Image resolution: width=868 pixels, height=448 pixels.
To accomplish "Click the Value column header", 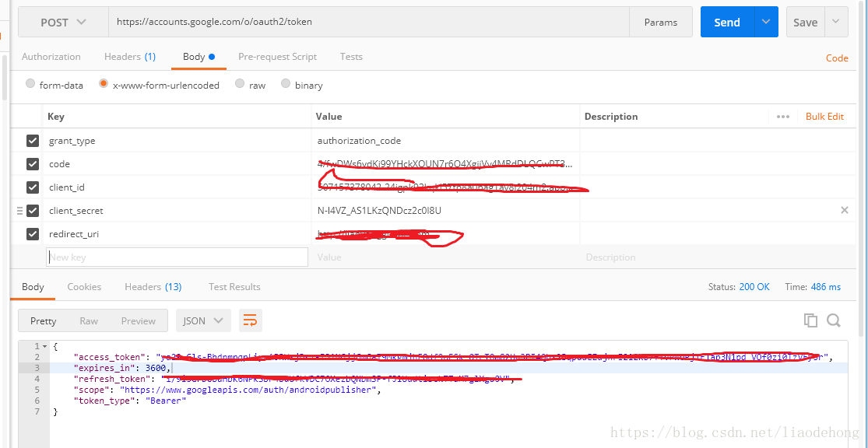I will tap(329, 117).
